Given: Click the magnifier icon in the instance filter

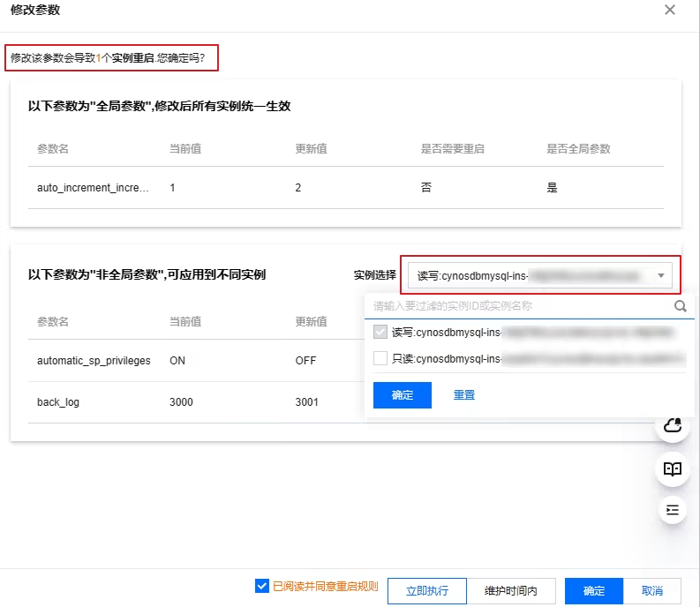Looking at the screenshot, I should point(680,306).
